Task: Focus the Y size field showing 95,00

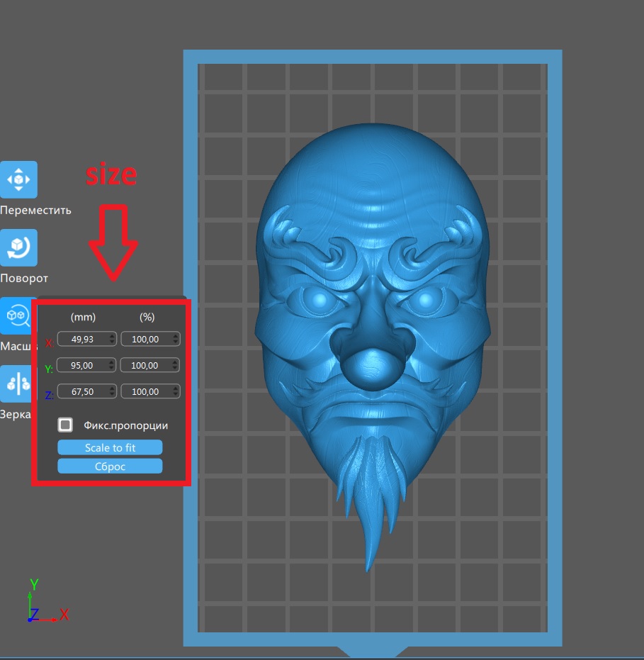Action: (81, 366)
